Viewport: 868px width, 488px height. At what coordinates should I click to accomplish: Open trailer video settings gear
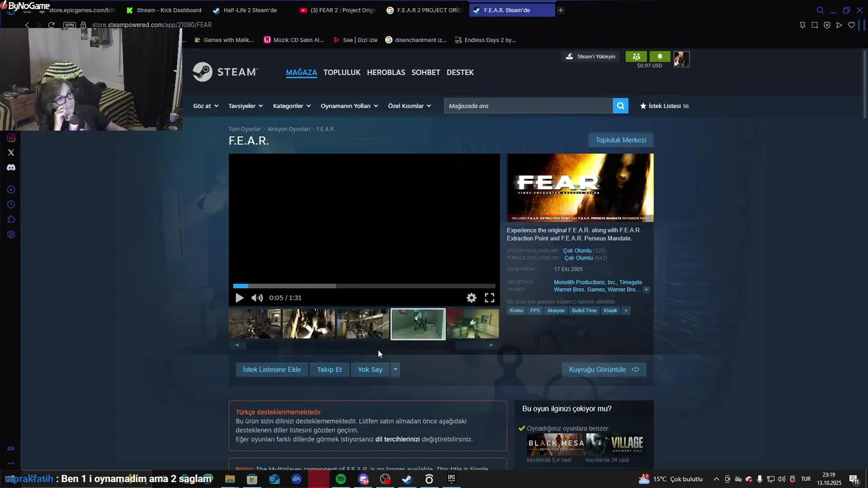coord(471,298)
